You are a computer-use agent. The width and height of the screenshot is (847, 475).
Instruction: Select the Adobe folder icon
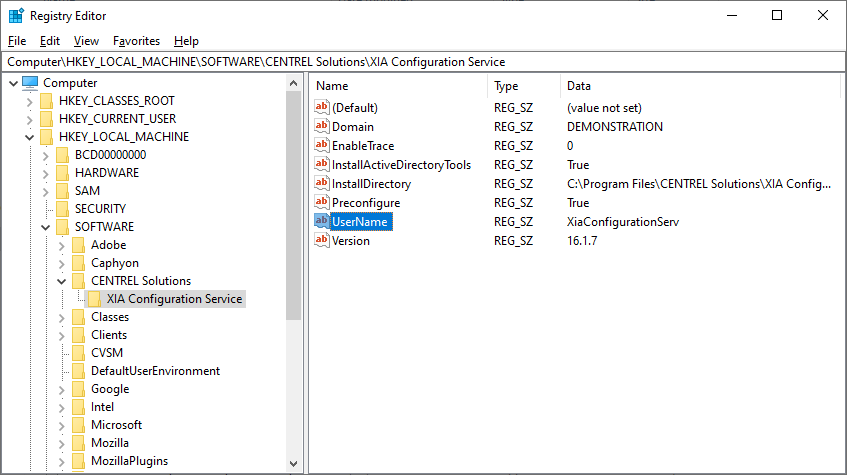(x=78, y=245)
